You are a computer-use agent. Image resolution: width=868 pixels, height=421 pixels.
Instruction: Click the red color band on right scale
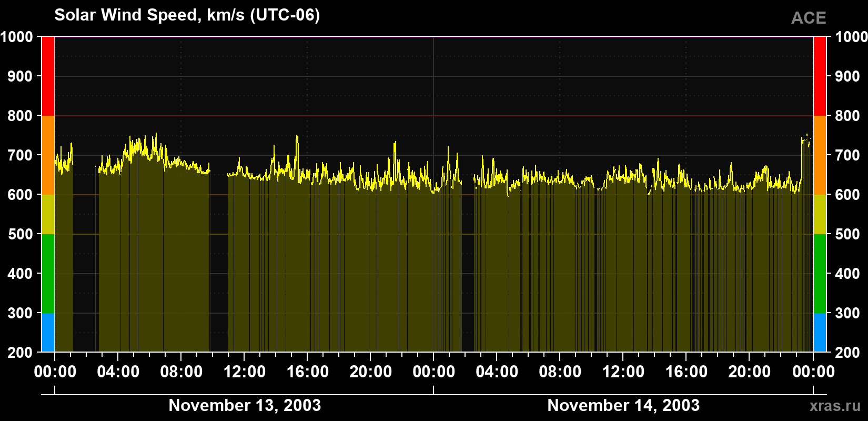click(x=820, y=76)
